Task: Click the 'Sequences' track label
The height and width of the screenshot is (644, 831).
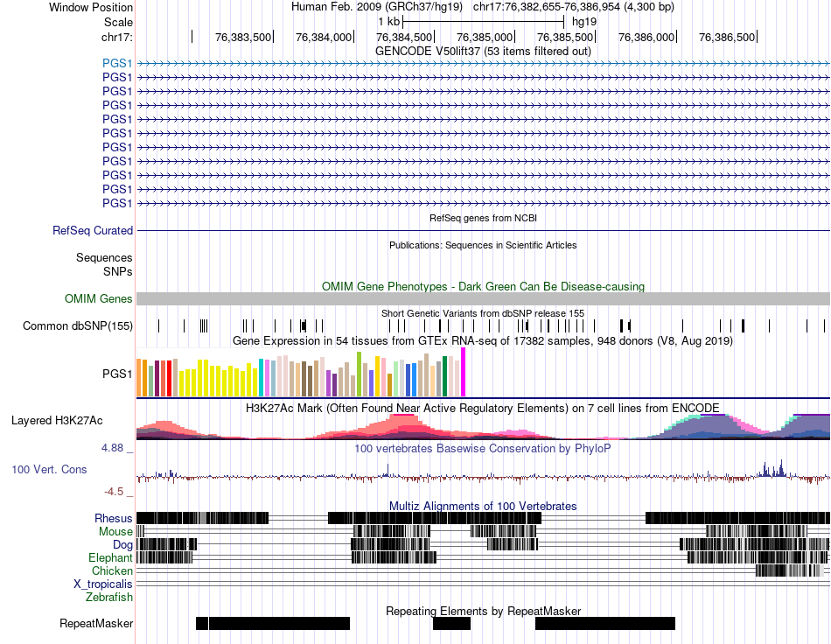Action: [104, 257]
